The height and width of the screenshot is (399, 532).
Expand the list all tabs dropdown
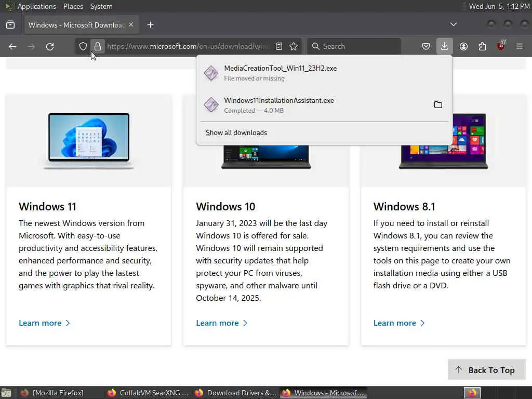coord(453,24)
